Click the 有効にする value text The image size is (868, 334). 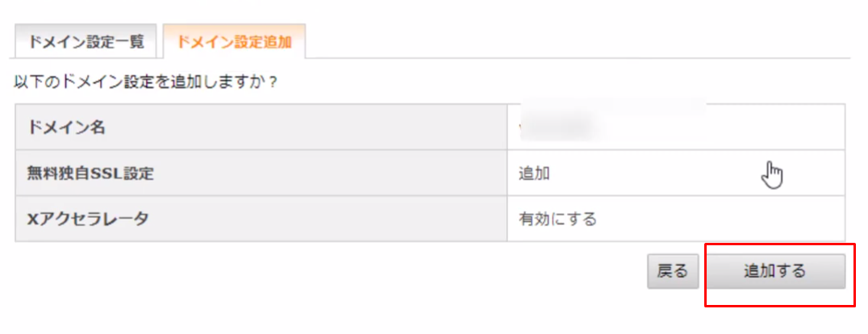pyautogui.click(x=557, y=219)
